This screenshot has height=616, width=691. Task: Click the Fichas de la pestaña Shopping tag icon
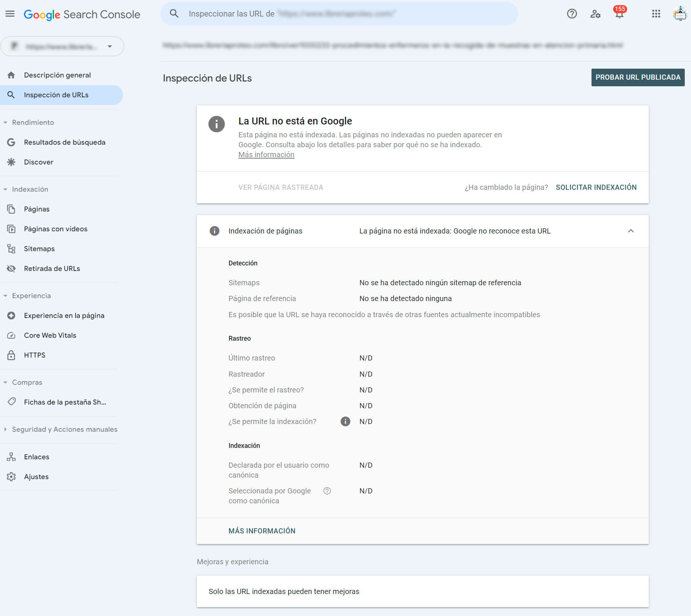pos(11,402)
